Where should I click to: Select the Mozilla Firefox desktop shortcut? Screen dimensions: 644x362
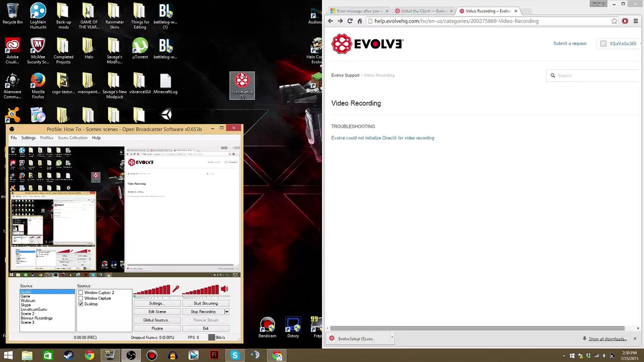(38, 85)
